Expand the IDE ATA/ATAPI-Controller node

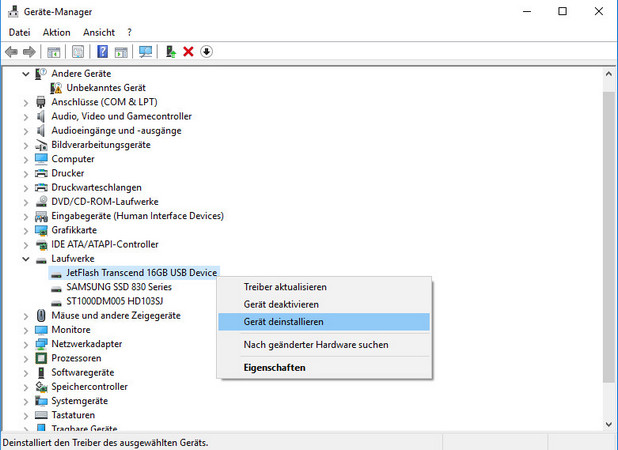tap(26, 245)
